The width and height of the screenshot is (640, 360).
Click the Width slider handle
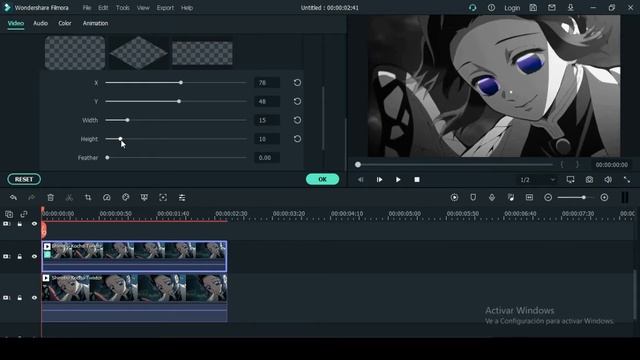(x=127, y=120)
